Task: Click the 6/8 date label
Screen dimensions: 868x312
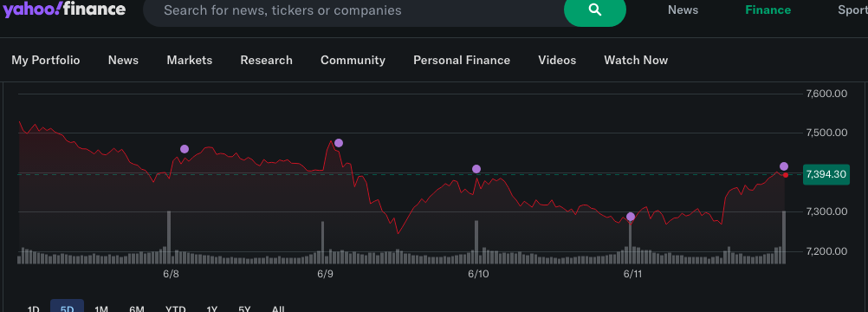Action: pyautogui.click(x=171, y=275)
